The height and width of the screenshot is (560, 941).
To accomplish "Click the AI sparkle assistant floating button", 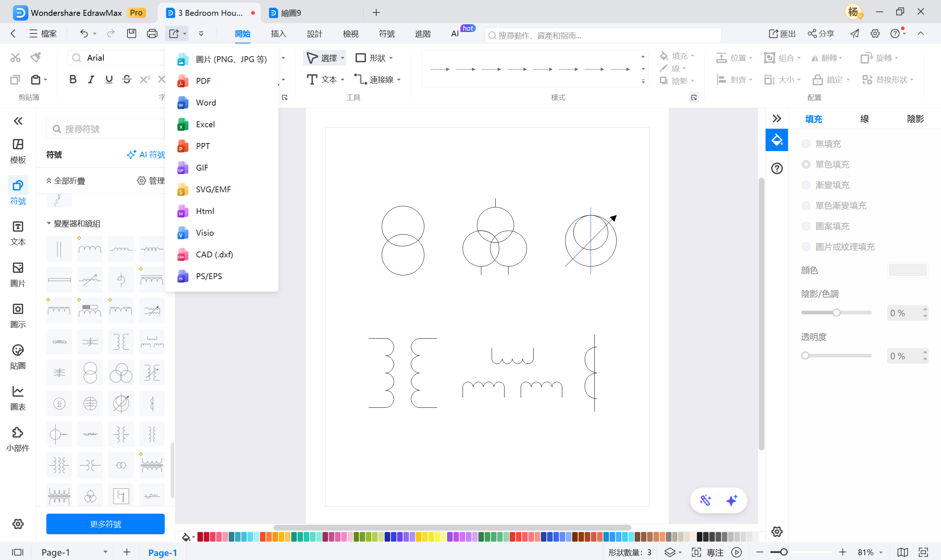I will [731, 500].
